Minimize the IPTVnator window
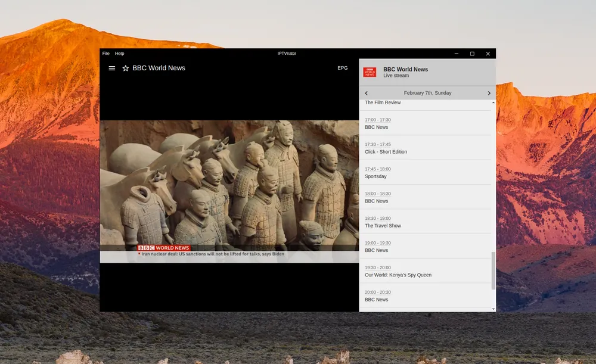This screenshot has width=596, height=364. pyautogui.click(x=457, y=54)
